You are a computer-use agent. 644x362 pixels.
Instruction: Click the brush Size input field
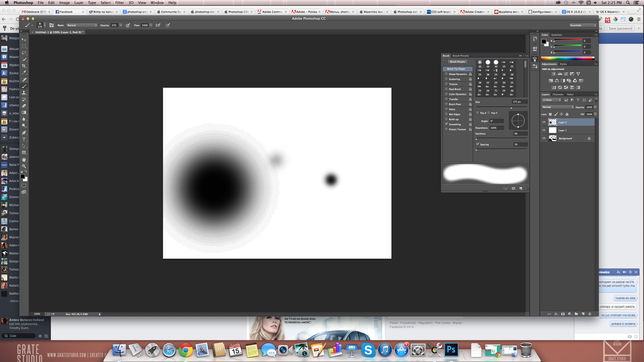[x=519, y=102]
